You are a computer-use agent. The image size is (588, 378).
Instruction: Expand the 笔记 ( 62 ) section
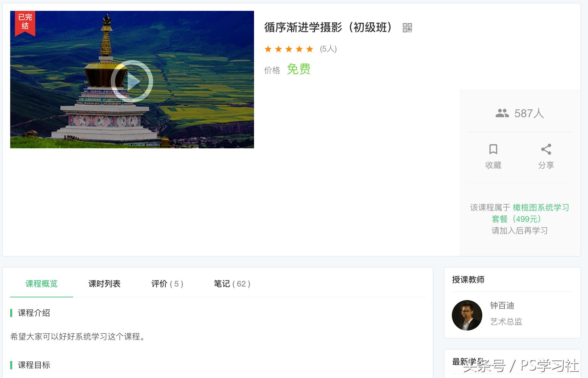coord(231,284)
